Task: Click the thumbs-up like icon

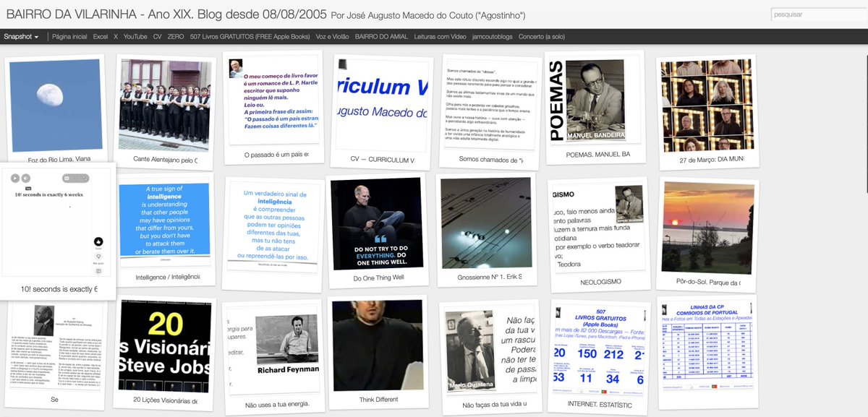Action: click(x=98, y=242)
